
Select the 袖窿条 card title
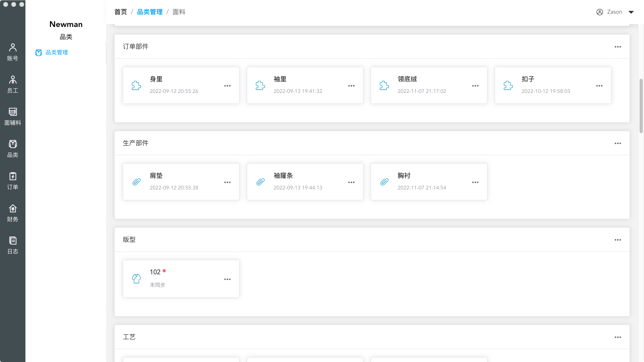coord(283,176)
